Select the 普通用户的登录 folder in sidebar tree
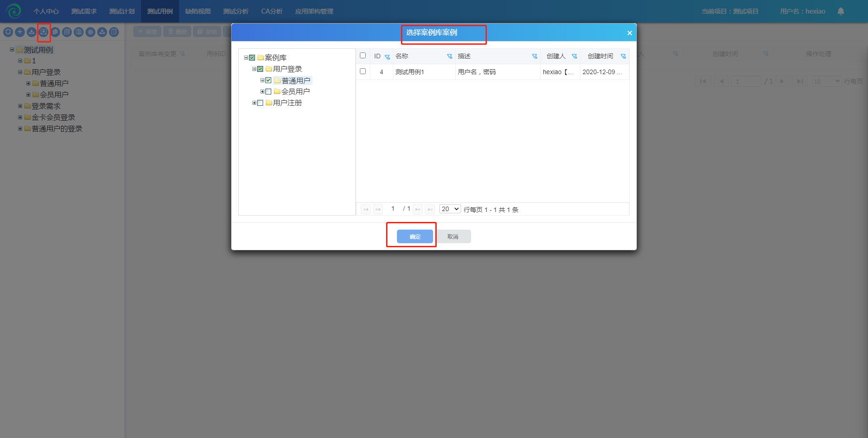 coord(57,129)
